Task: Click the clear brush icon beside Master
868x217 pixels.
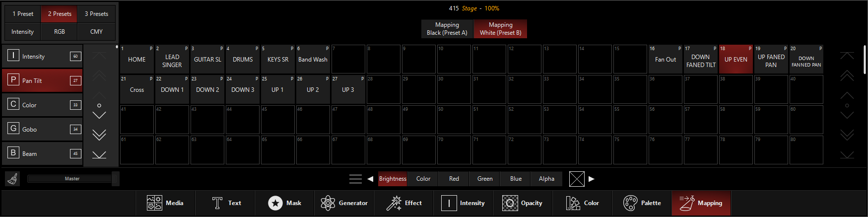Action: click(x=13, y=179)
